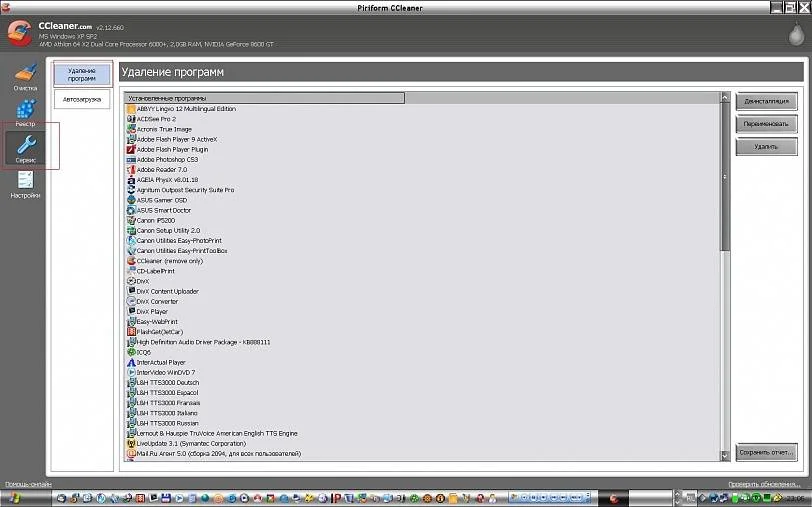The width and height of the screenshot is (812, 507).
Task: Select L&H TTS3000 Espanol entry
Action: click(x=167, y=393)
